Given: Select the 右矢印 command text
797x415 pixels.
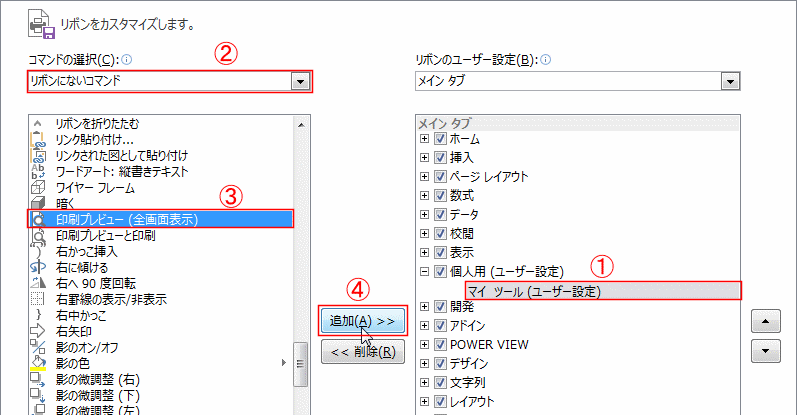Looking at the screenshot, I should click(x=74, y=332).
